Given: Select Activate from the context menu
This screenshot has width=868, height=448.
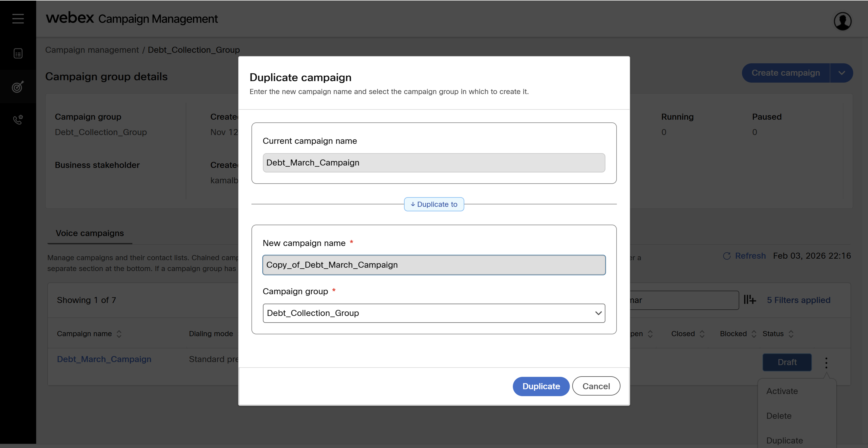Looking at the screenshot, I should point(782,391).
